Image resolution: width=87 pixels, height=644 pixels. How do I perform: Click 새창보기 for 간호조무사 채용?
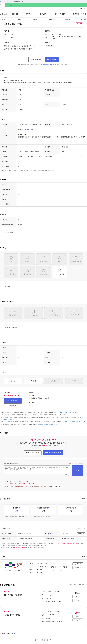[78, 620]
